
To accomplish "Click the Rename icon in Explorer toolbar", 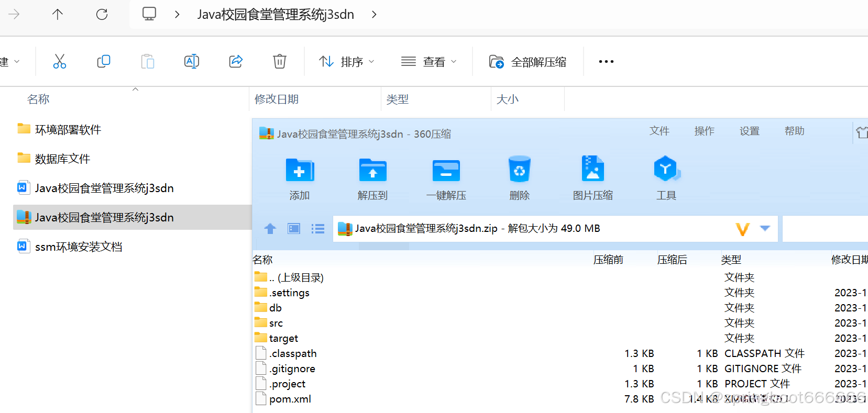I will pyautogui.click(x=192, y=61).
